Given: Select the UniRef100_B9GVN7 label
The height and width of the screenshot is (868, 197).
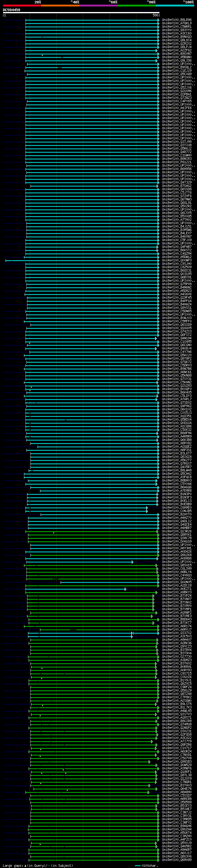Looking at the screenshot, I should tap(177, 54).
